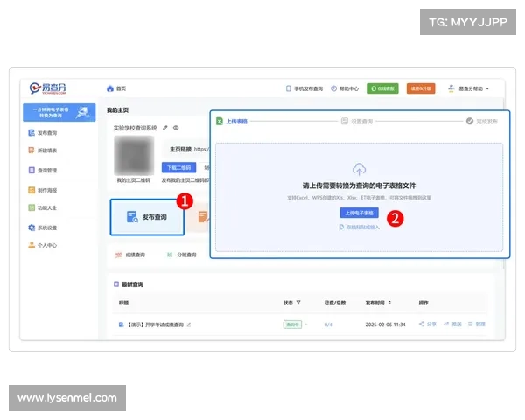Click the pencil icon beside 开学考试成绩查询

(189, 325)
